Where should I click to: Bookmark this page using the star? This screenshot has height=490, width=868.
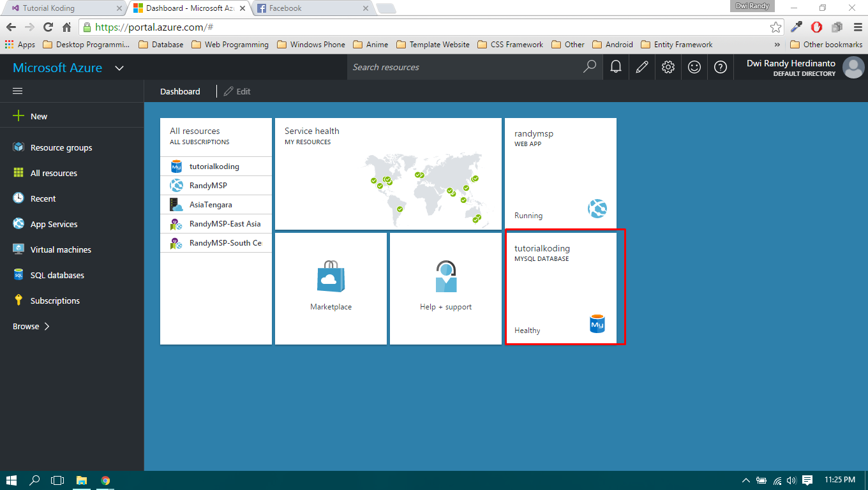click(774, 27)
